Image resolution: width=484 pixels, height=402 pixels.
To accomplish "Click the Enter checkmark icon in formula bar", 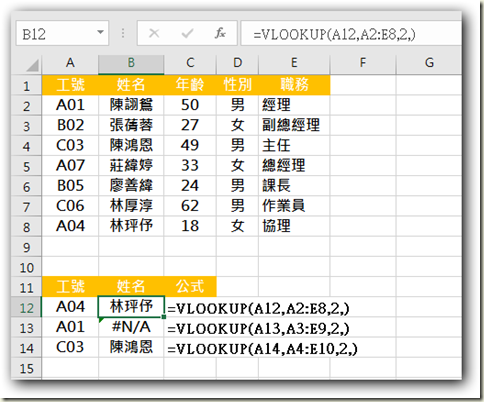I will tap(187, 33).
